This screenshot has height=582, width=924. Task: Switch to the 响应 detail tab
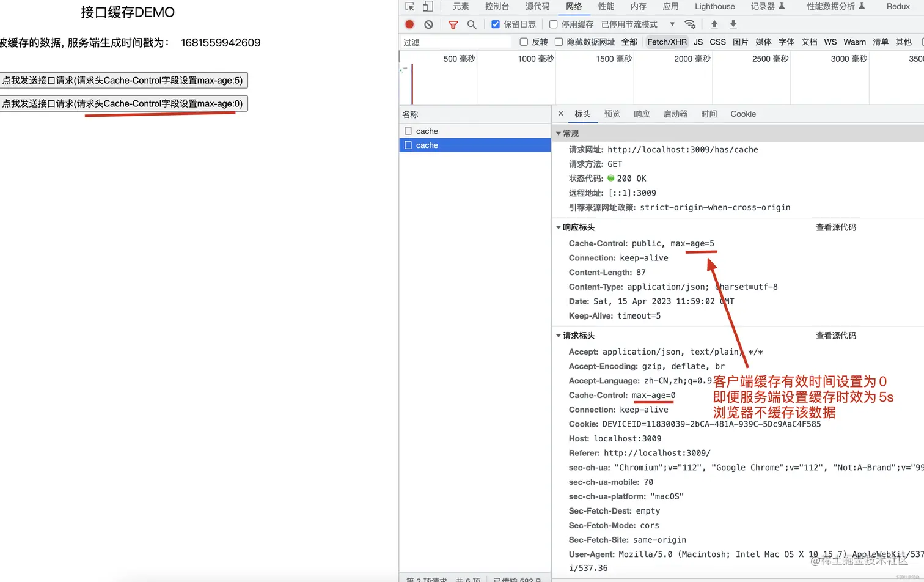642,114
